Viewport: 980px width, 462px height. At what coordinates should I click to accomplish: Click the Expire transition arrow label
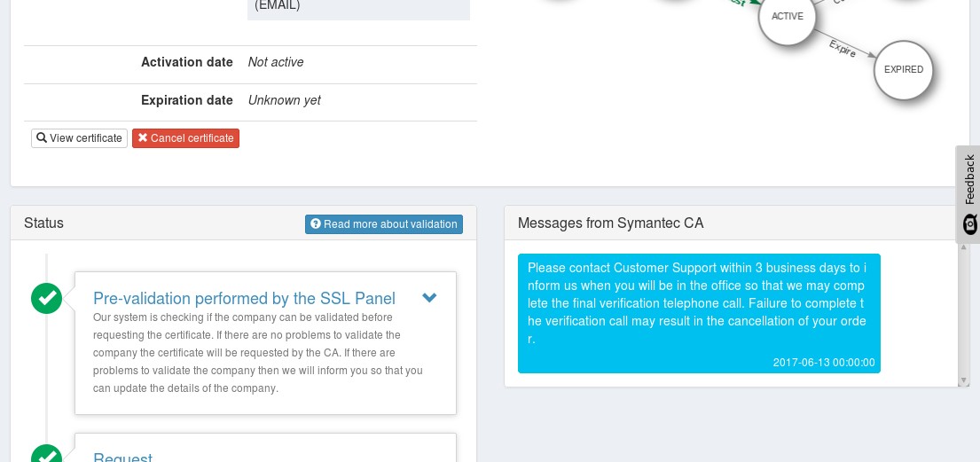coord(842,49)
